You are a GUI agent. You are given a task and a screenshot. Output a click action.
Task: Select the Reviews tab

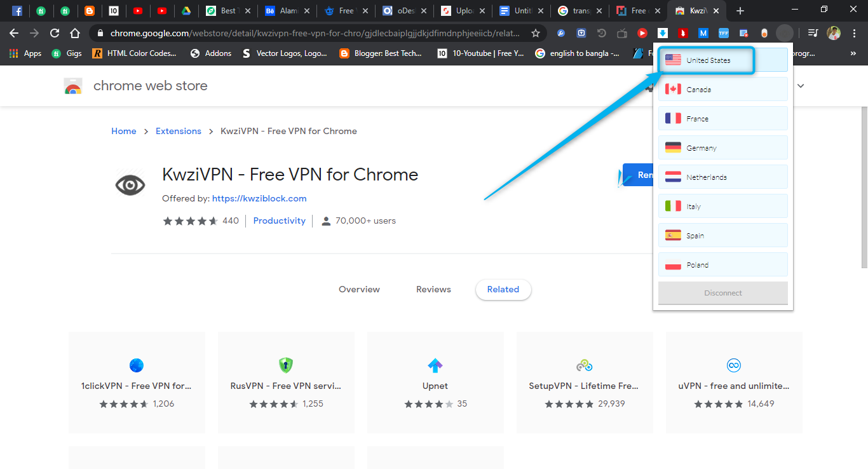point(433,289)
